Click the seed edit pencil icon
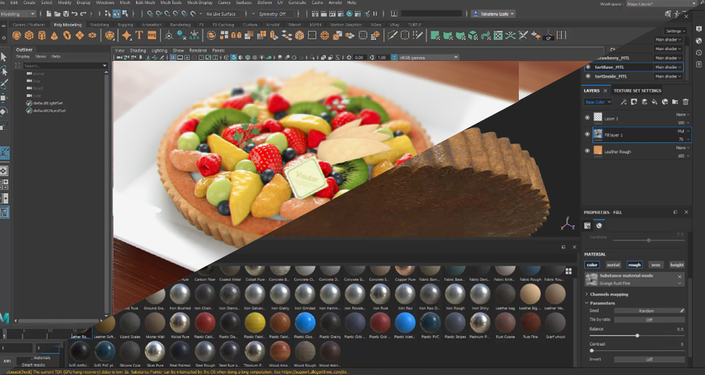The height and width of the screenshot is (375, 705). click(682, 311)
